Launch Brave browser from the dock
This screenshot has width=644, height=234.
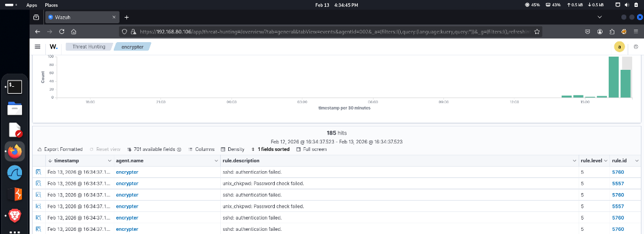click(15, 215)
